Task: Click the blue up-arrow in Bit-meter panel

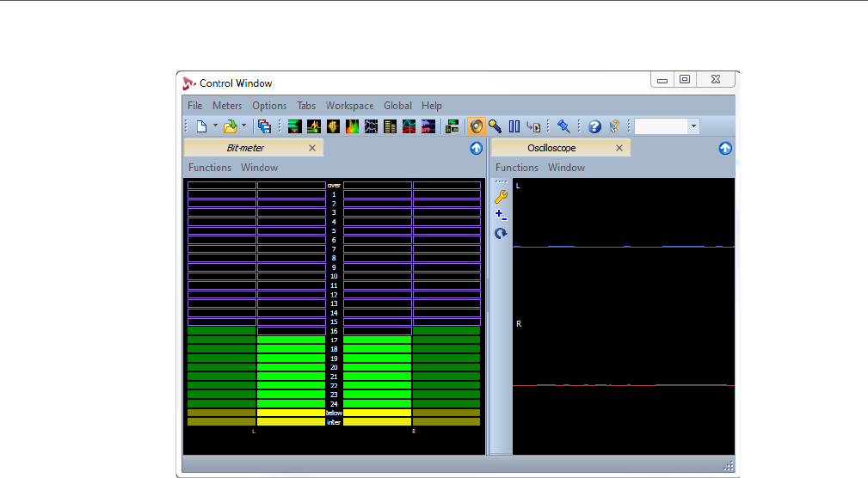Action: click(477, 148)
